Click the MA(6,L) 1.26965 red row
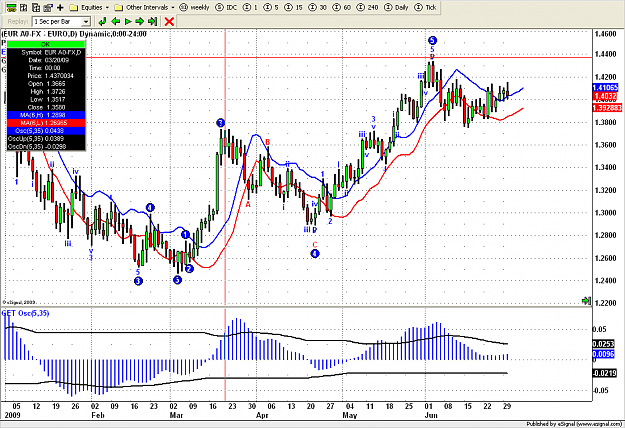The image size is (625, 428). [46, 123]
